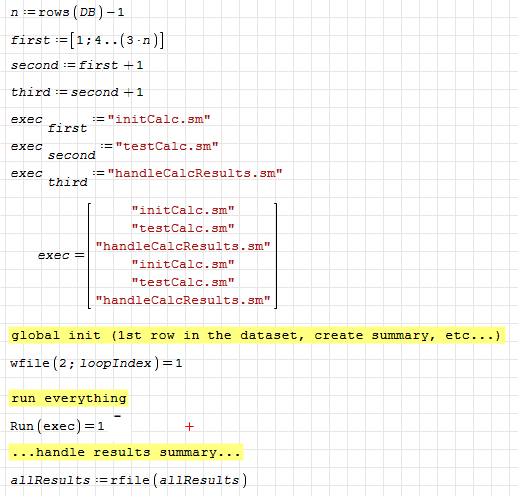Click the red plus cursor marker
The image size is (518, 496).
(x=189, y=427)
